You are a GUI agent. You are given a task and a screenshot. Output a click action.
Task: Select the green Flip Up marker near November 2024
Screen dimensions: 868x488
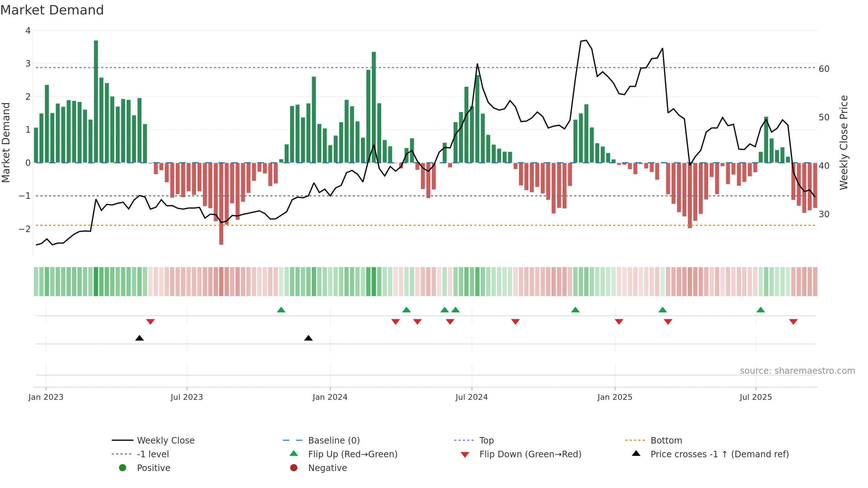pos(575,310)
